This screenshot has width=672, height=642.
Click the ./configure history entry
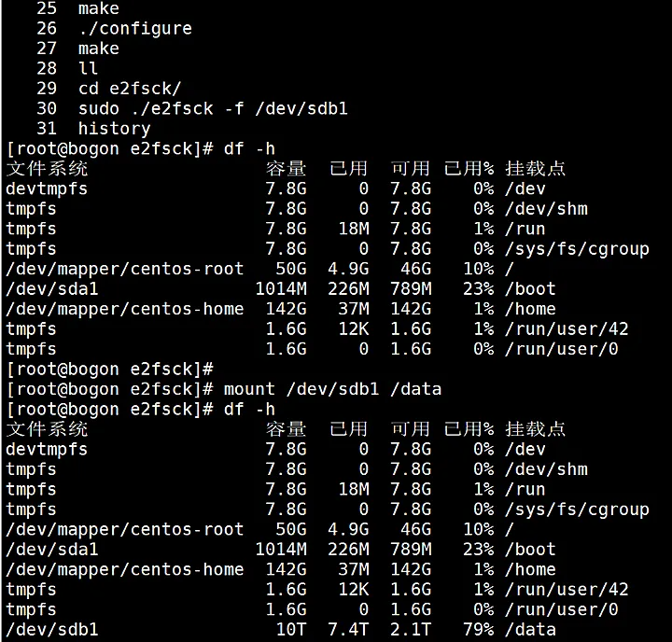134,28
